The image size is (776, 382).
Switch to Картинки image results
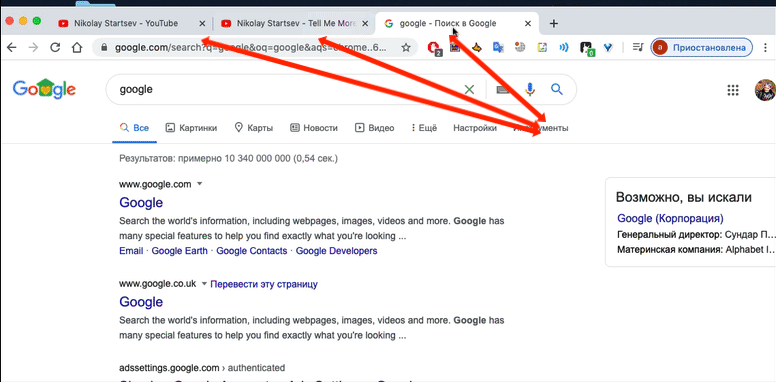pyautogui.click(x=191, y=128)
